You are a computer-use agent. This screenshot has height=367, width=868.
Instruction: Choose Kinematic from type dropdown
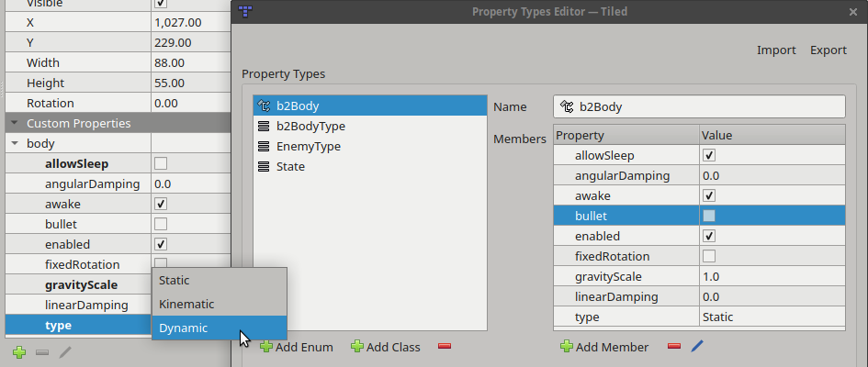pos(220,304)
